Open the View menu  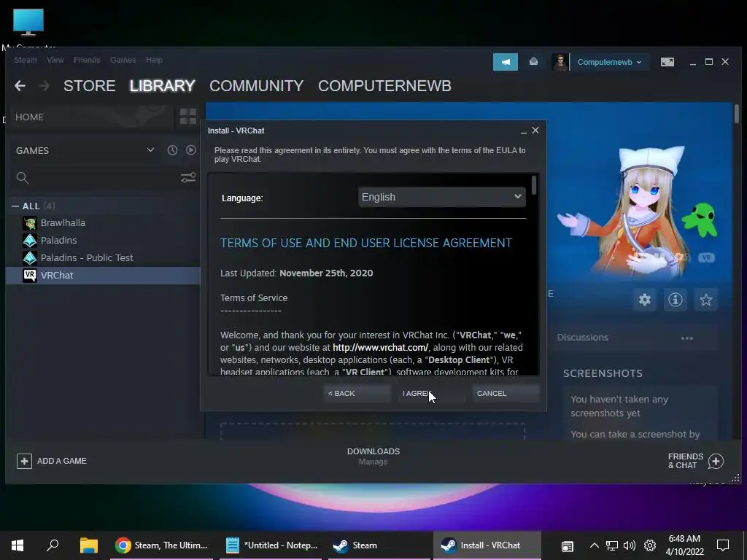55,60
